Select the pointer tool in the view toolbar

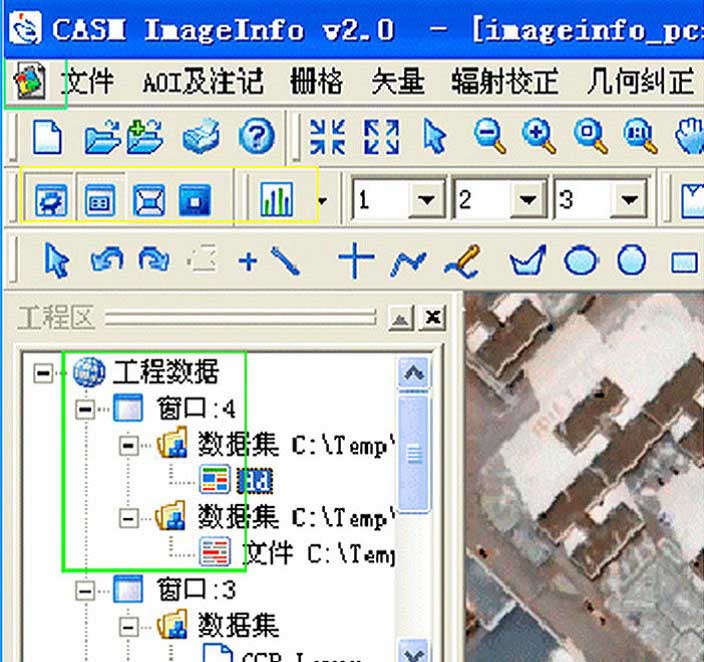pyautogui.click(x=435, y=136)
